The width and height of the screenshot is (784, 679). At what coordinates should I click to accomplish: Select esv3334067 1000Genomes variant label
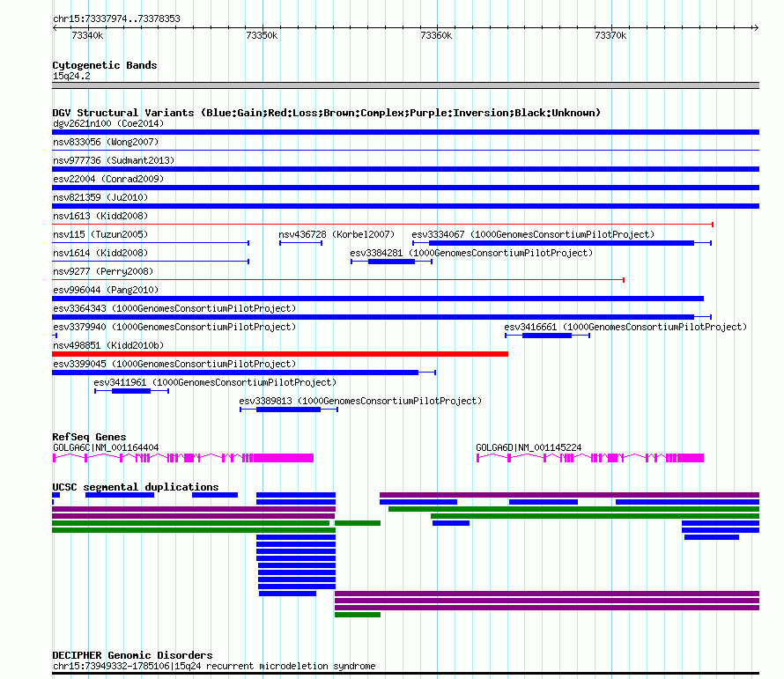click(533, 234)
